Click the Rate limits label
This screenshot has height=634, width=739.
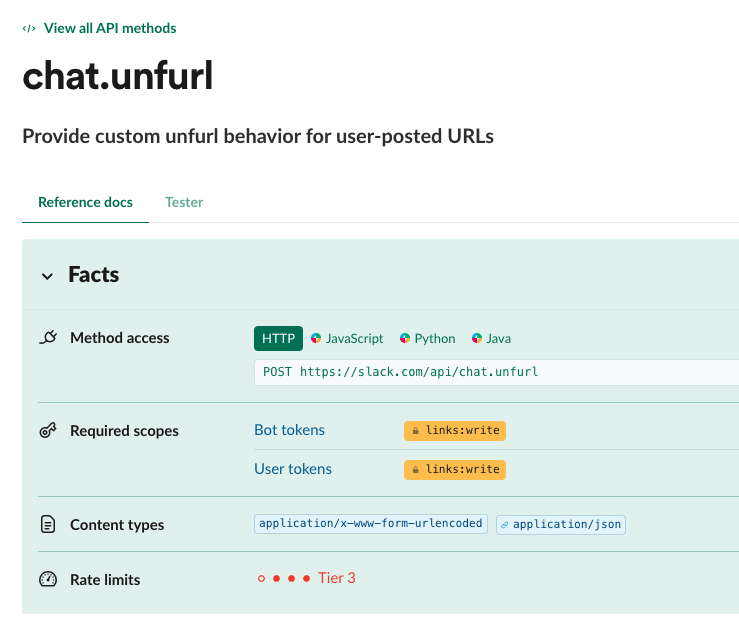click(x=105, y=579)
